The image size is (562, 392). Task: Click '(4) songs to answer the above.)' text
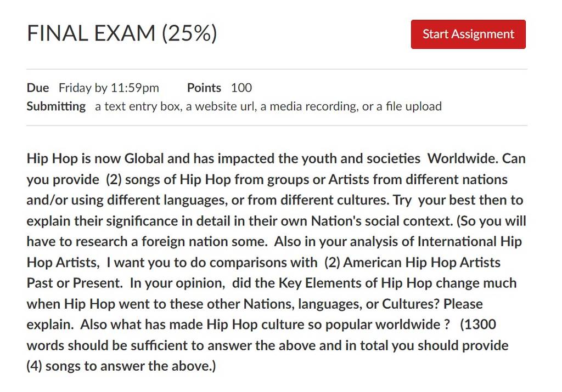[121, 366]
